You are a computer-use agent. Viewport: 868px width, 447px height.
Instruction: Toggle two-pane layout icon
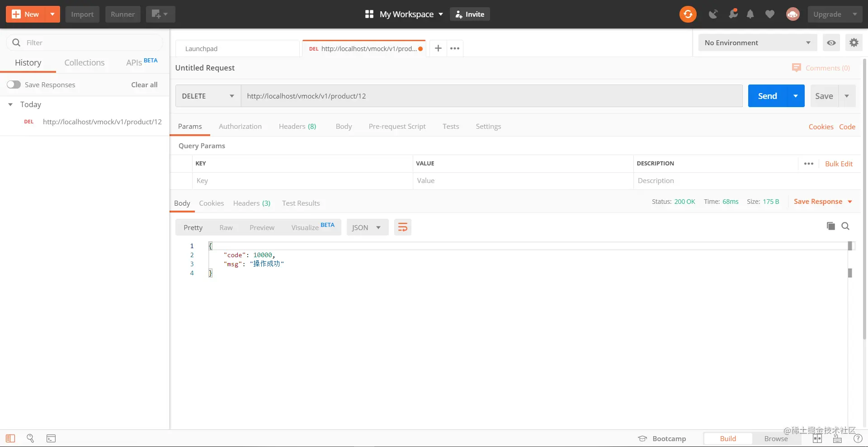point(817,438)
